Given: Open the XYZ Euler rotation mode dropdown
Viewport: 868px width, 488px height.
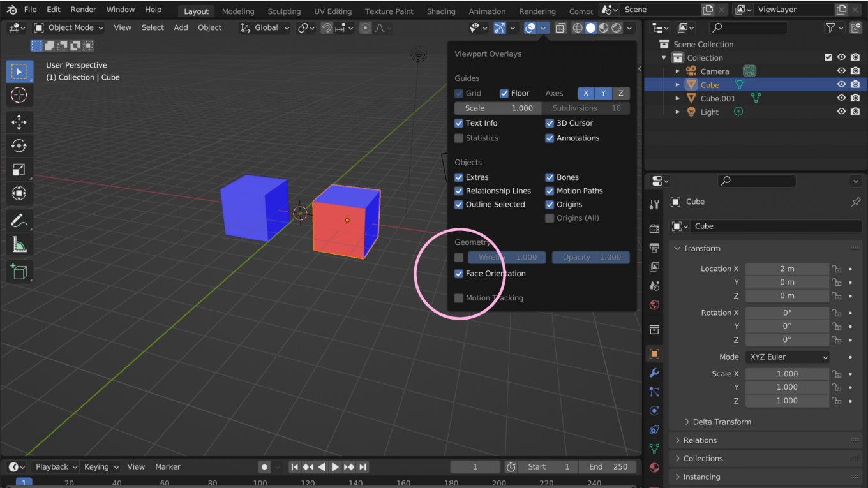Looking at the screenshot, I should coord(787,357).
